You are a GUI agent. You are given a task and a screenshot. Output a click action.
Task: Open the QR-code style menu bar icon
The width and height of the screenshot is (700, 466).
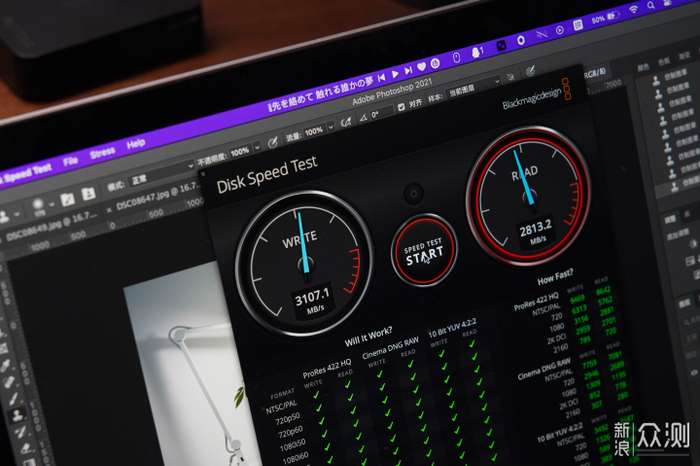(578, 25)
